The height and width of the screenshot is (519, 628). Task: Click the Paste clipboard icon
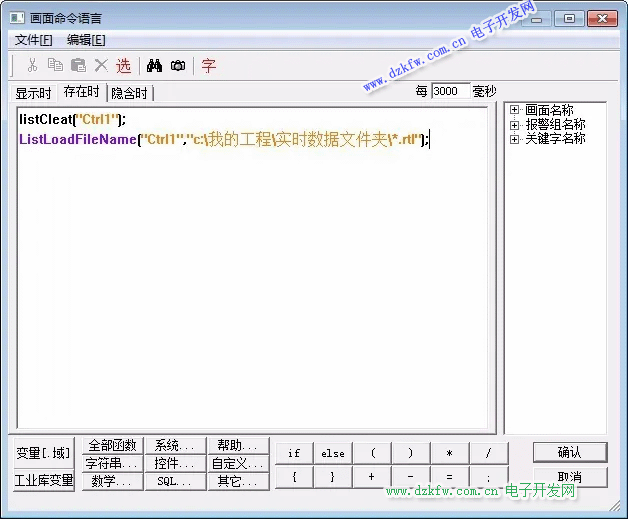coord(78,66)
